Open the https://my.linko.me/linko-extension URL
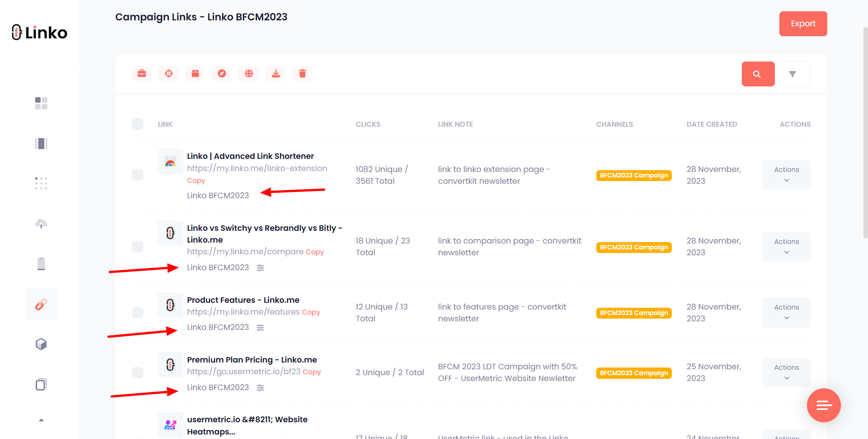Viewport: 868px width, 439px height. tap(257, 168)
